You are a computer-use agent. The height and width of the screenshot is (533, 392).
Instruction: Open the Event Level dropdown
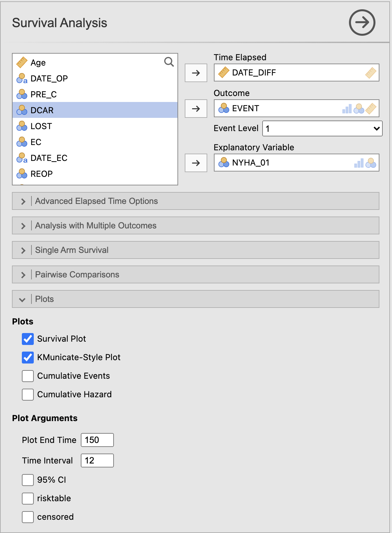322,128
